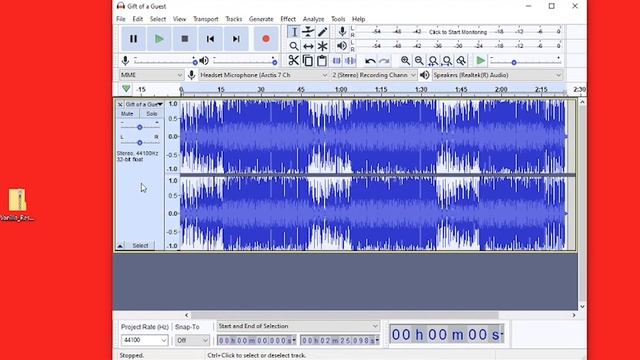Close the track with its X button
This screenshot has height=360, width=640.
tap(120, 104)
